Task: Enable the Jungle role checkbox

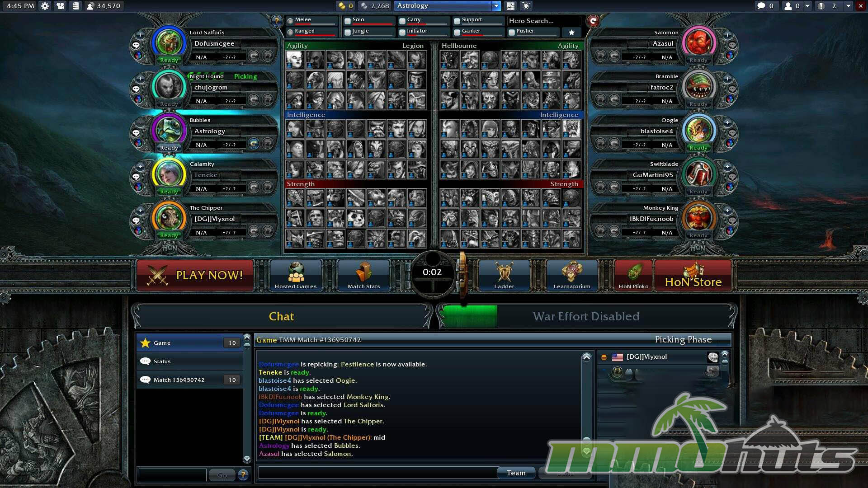Action: [x=348, y=32]
